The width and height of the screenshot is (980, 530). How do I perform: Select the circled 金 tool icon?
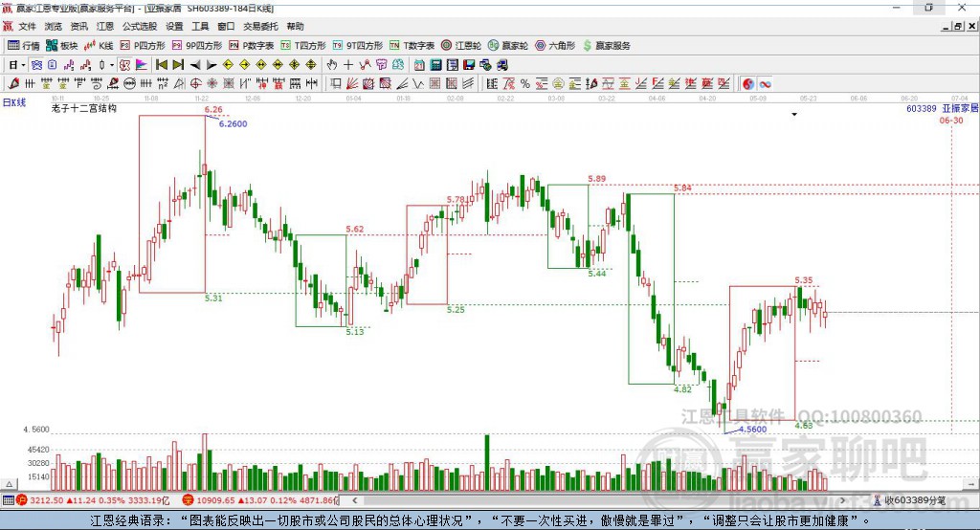(558, 84)
